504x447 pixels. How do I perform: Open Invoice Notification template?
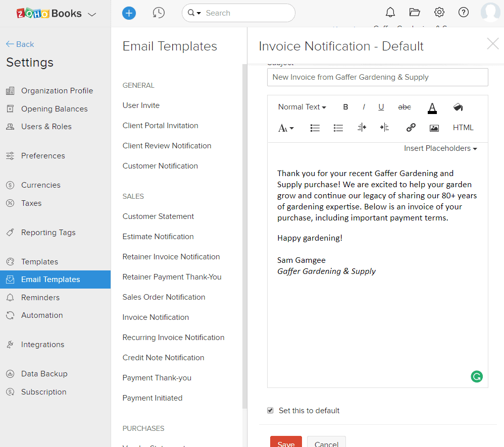coord(156,317)
